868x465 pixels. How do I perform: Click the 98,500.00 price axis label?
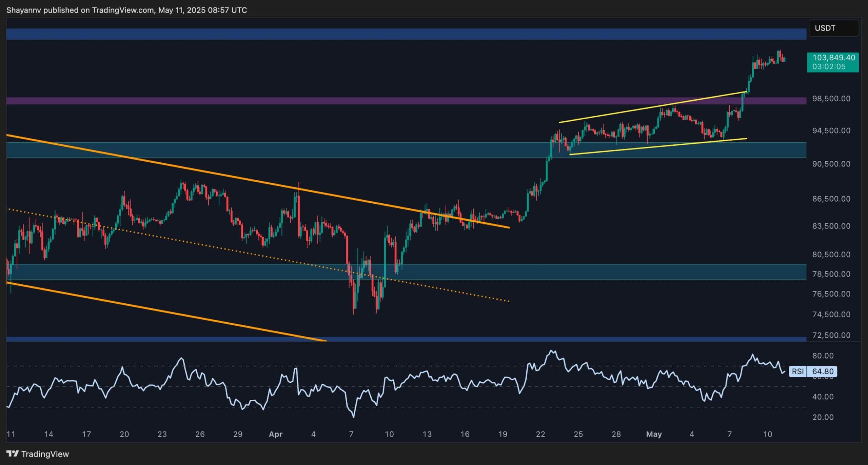831,99
